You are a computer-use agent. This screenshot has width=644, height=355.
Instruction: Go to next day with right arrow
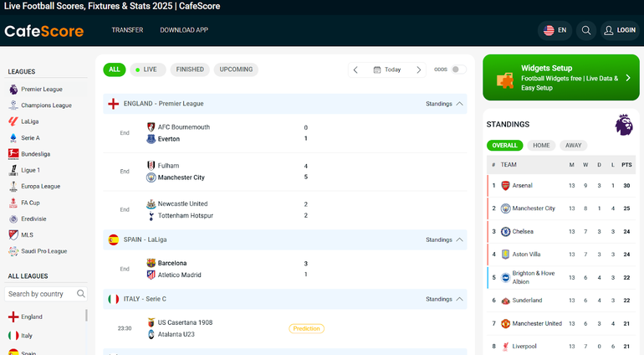[x=419, y=69]
